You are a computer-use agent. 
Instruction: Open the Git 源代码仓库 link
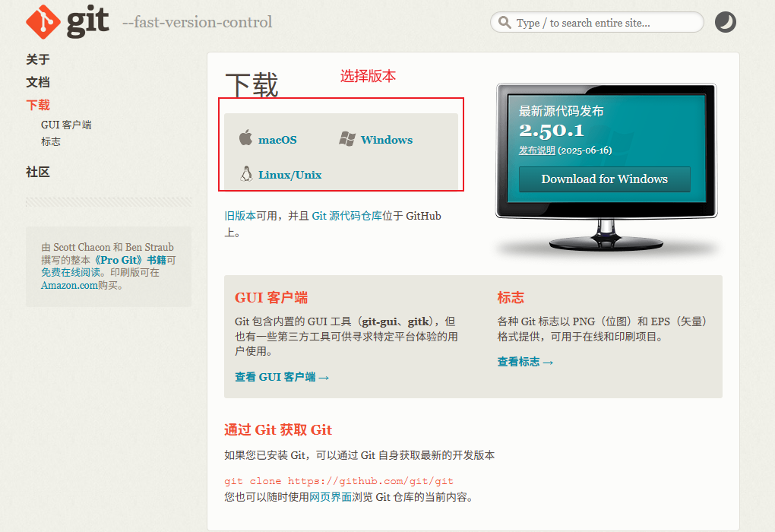[347, 216]
